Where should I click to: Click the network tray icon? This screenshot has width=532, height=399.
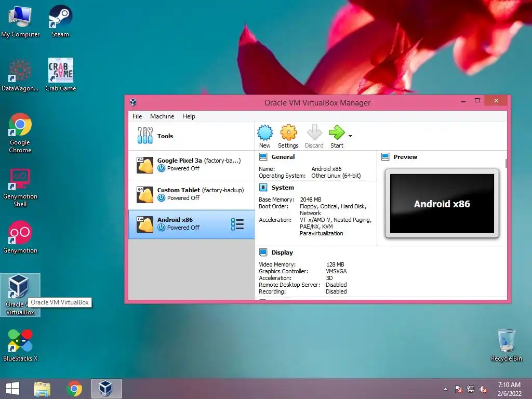(x=471, y=389)
